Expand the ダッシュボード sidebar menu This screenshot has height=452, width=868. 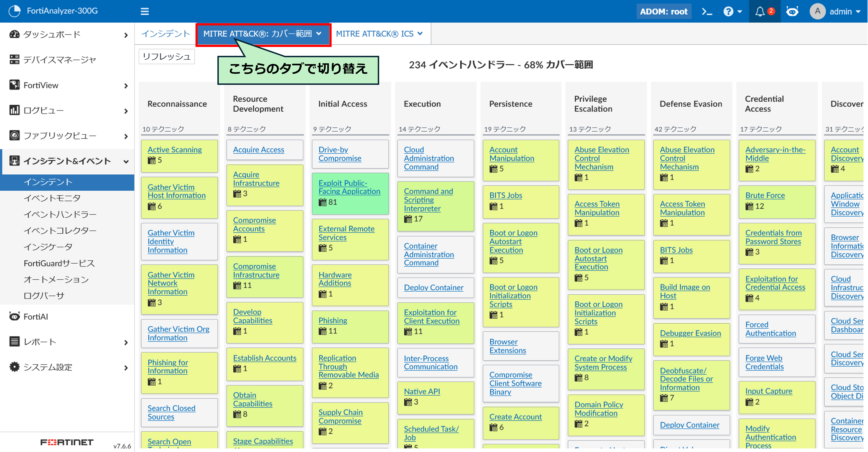pos(126,35)
